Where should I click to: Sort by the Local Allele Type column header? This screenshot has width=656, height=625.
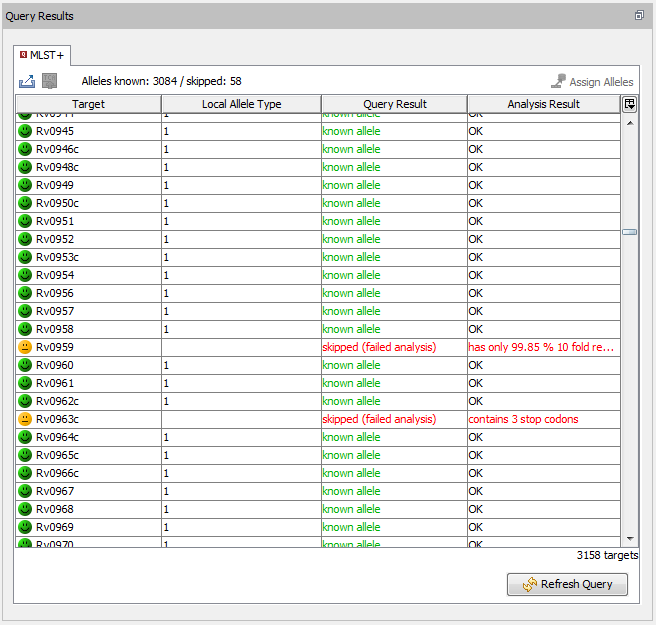(241, 104)
